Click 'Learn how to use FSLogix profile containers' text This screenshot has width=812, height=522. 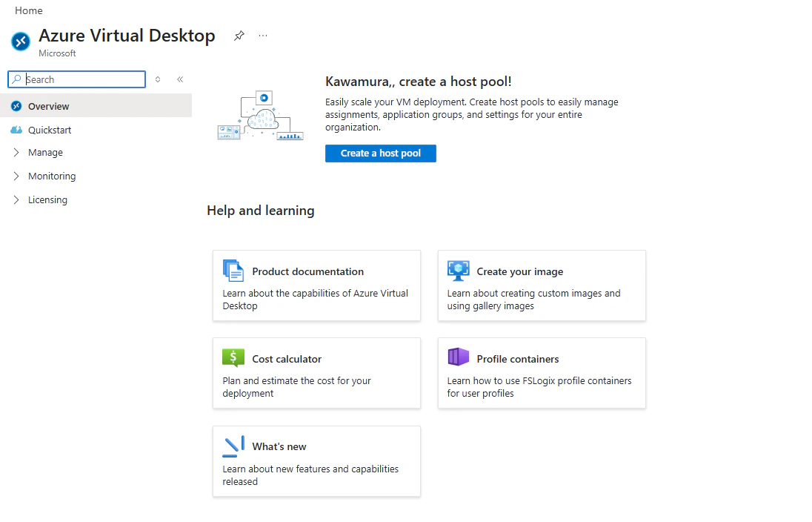[x=539, y=387]
